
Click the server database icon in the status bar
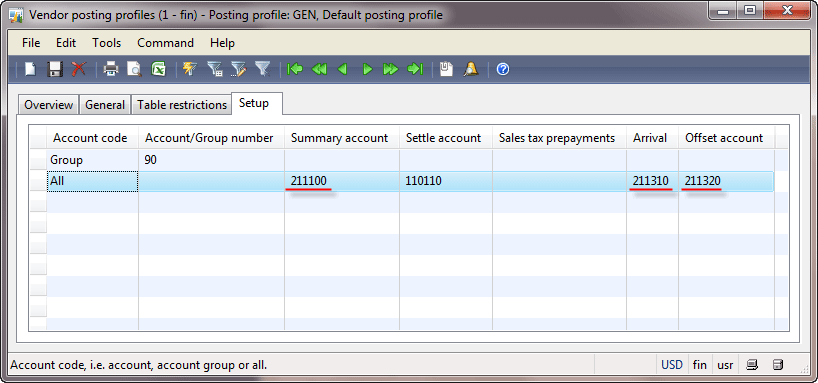click(778, 364)
